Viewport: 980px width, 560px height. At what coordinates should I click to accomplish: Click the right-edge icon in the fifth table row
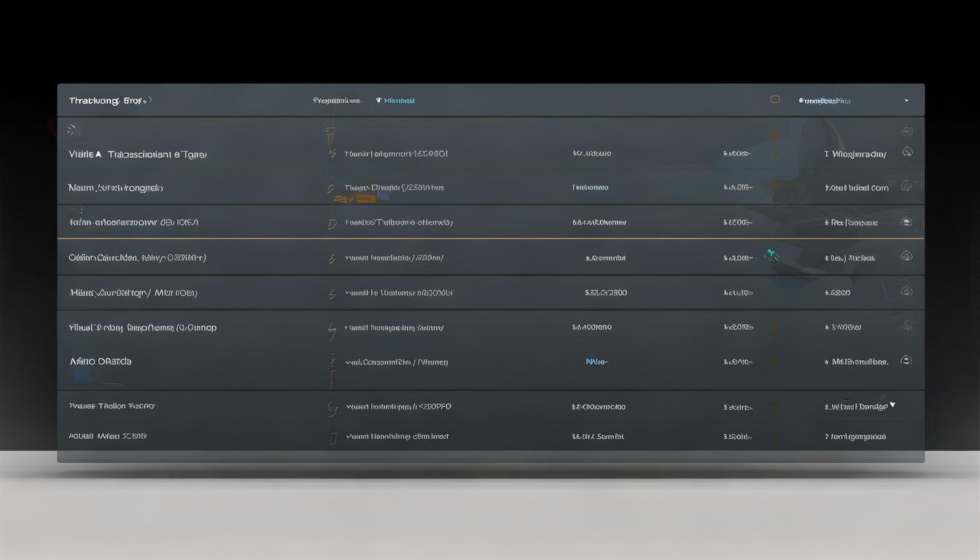click(906, 291)
